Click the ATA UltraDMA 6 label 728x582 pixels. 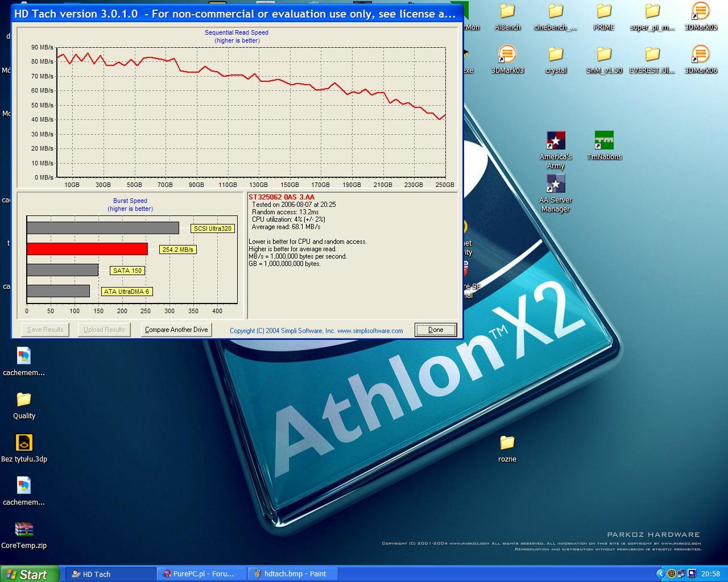(x=127, y=292)
